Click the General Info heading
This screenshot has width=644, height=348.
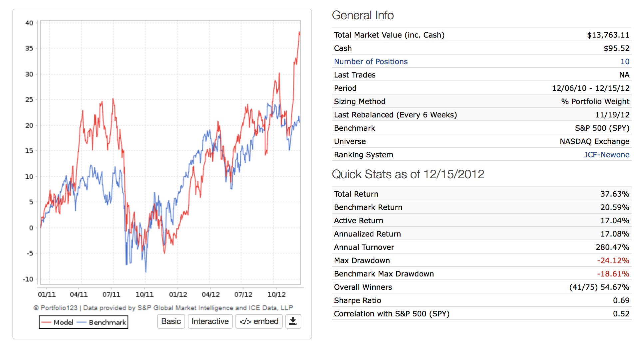click(363, 15)
